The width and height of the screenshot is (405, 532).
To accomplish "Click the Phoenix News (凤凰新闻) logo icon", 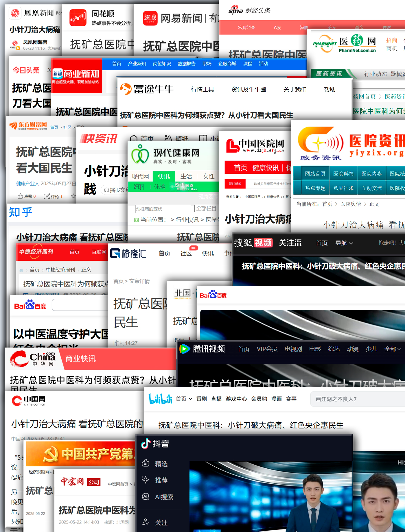I will (x=15, y=13).
